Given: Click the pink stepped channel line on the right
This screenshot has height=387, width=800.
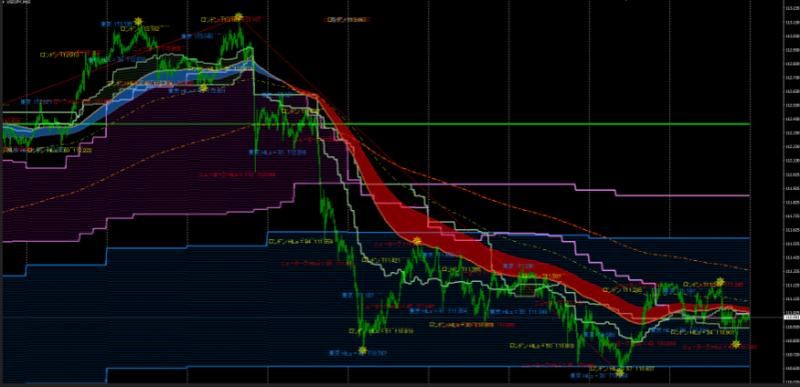Looking at the screenshot, I should coord(684,195).
